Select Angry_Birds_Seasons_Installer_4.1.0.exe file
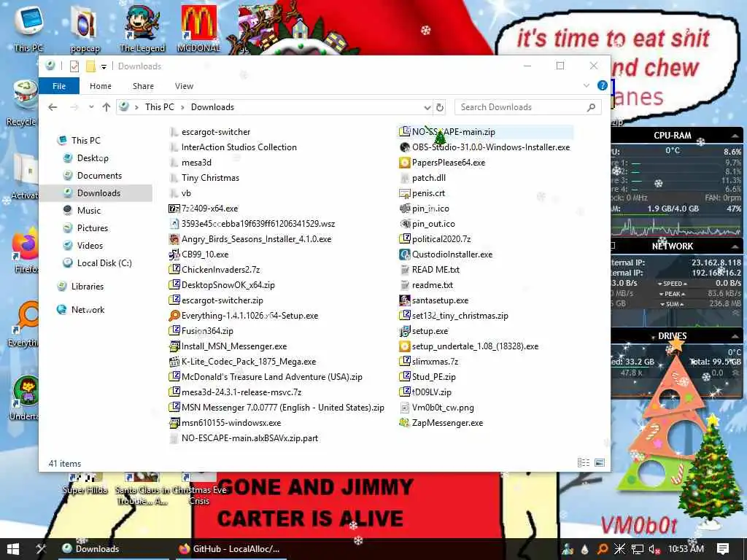Screen dimensions: 747x560 pyautogui.click(x=250, y=239)
